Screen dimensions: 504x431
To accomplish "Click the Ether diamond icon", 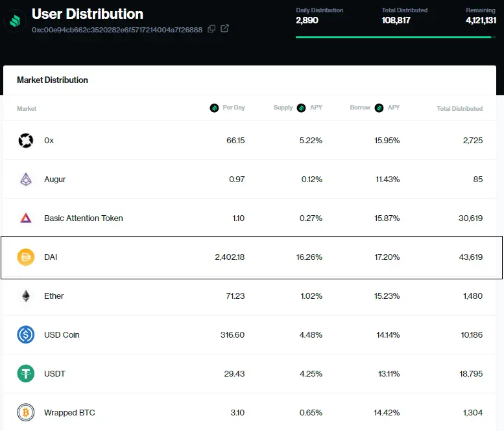I will [x=26, y=296].
